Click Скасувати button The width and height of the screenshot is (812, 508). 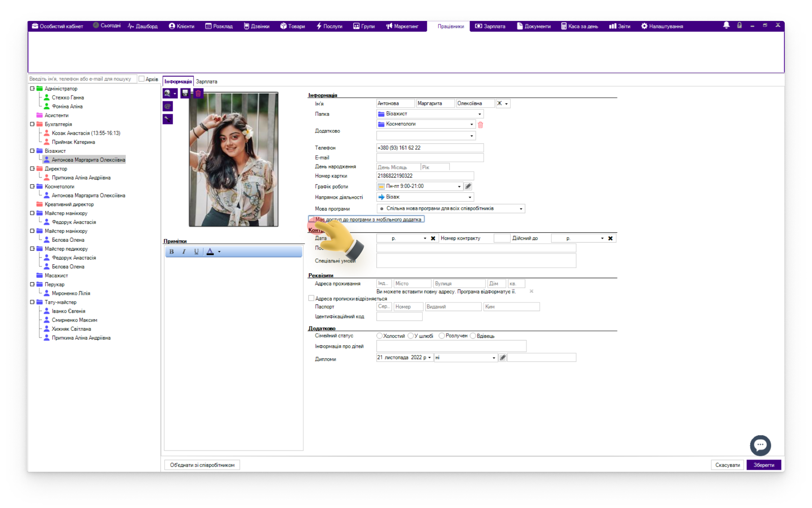point(727,465)
